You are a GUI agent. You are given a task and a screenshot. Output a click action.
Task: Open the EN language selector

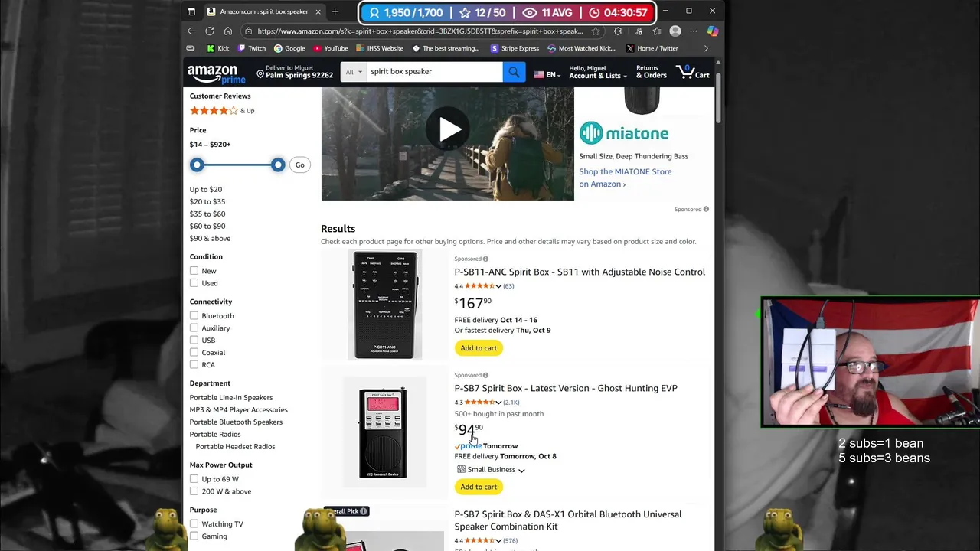point(546,74)
